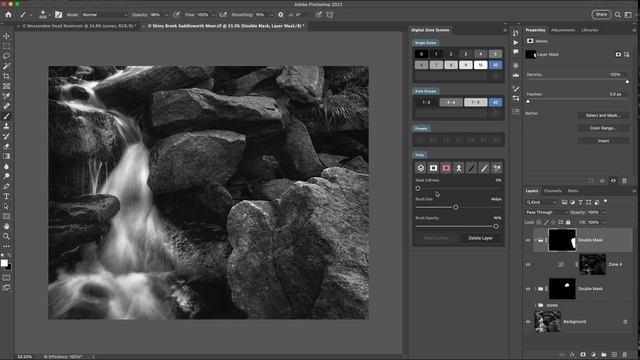Click white brush icon in zone Tools

coord(484,168)
